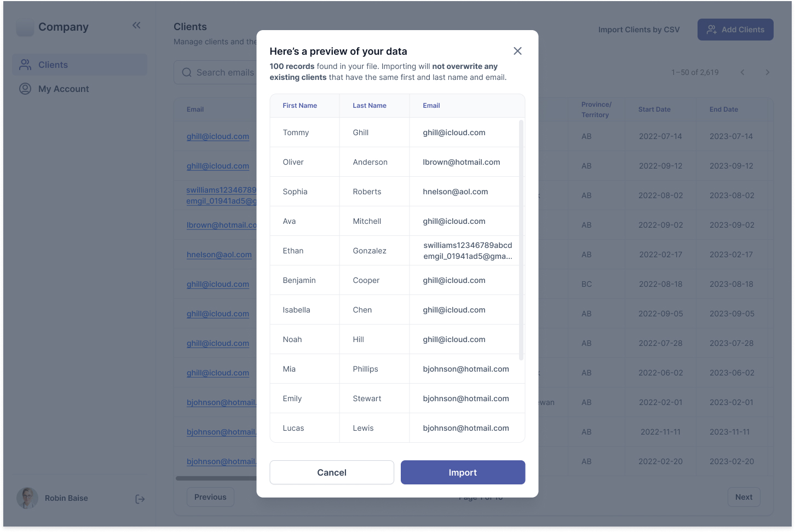The image size is (795, 532).
Task: Sort by First Name column header
Action: click(x=299, y=106)
